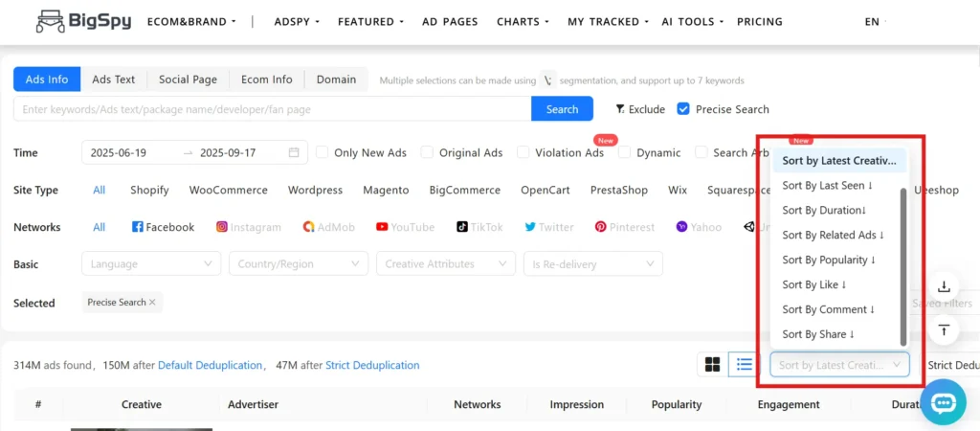Go to AD PAGES
The width and height of the screenshot is (980, 431).
pos(450,21)
